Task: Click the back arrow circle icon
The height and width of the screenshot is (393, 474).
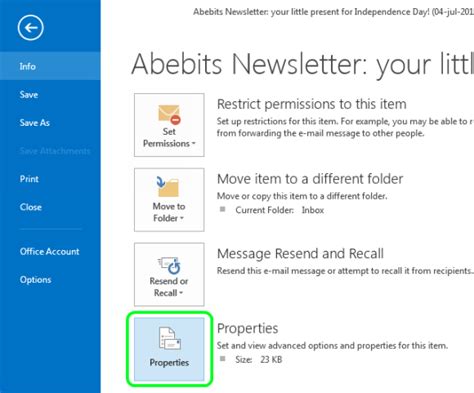Action: coord(30,28)
